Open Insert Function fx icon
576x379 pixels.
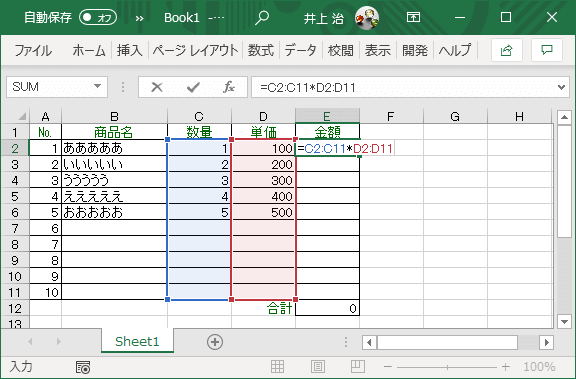pos(228,87)
